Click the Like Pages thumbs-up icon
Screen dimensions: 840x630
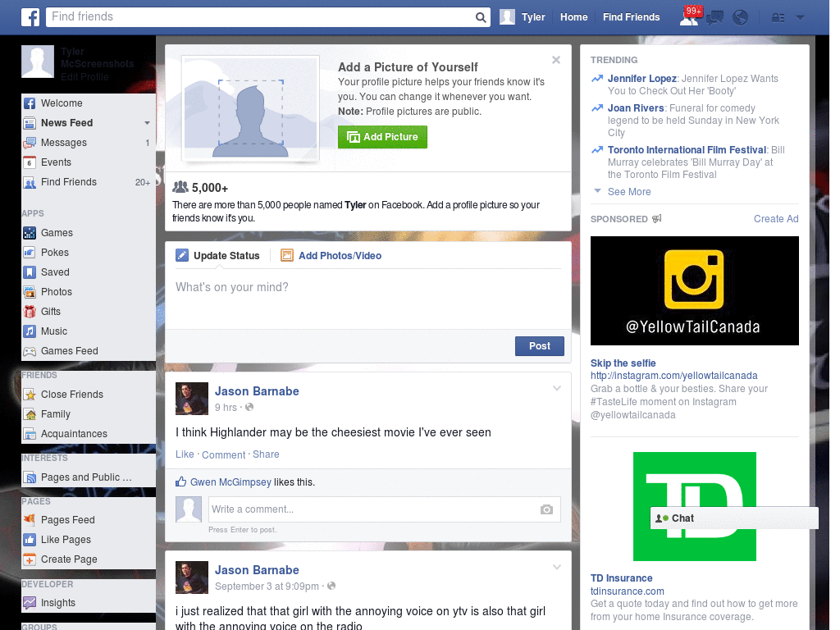pos(30,540)
